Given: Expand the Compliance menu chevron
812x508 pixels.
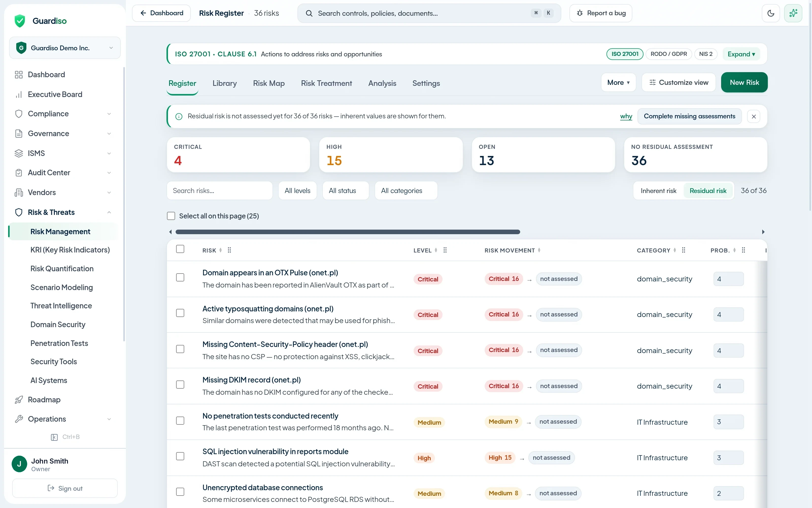Looking at the screenshot, I should click(109, 114).
